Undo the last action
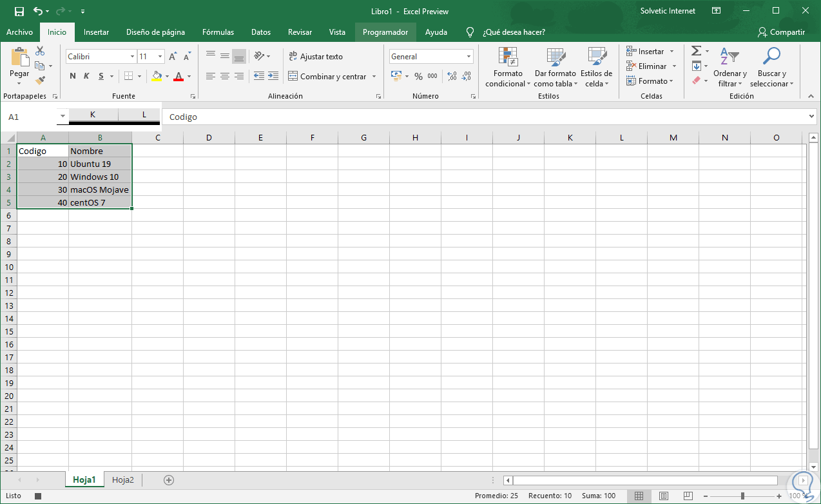Screen dimensions: 821x504 pos(38,11)
